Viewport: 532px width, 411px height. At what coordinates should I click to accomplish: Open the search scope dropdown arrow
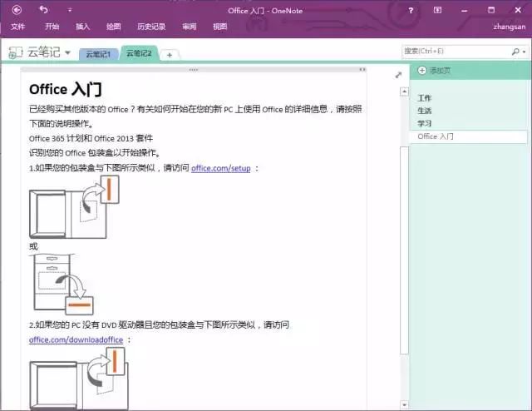coord(525,52)
